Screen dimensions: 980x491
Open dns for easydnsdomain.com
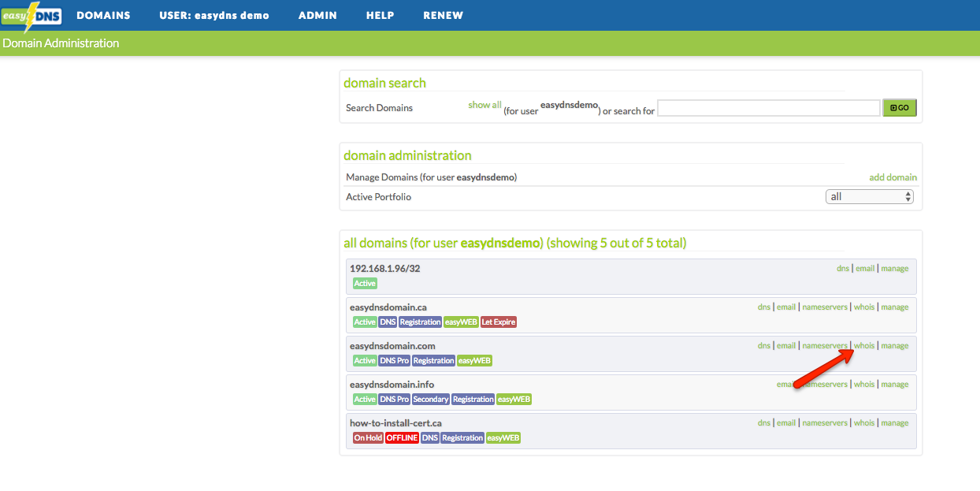[x=764, y=346]
